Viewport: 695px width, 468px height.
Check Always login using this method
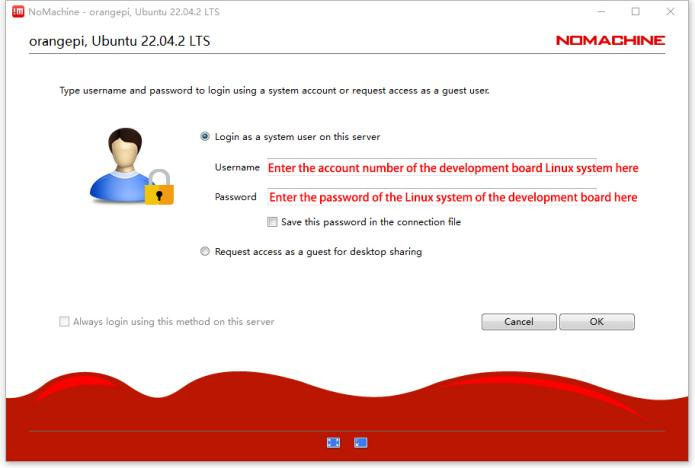tap(65, 322)
